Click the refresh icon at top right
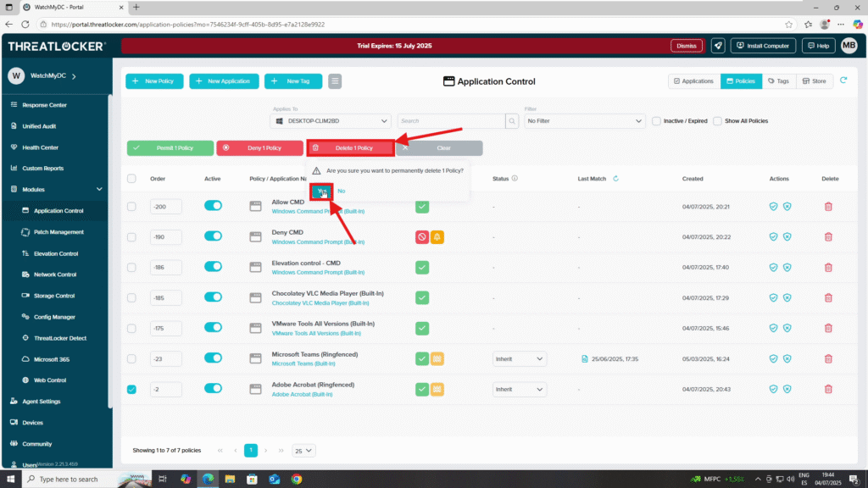Screen dimensions: 868x488 point(843,80)
